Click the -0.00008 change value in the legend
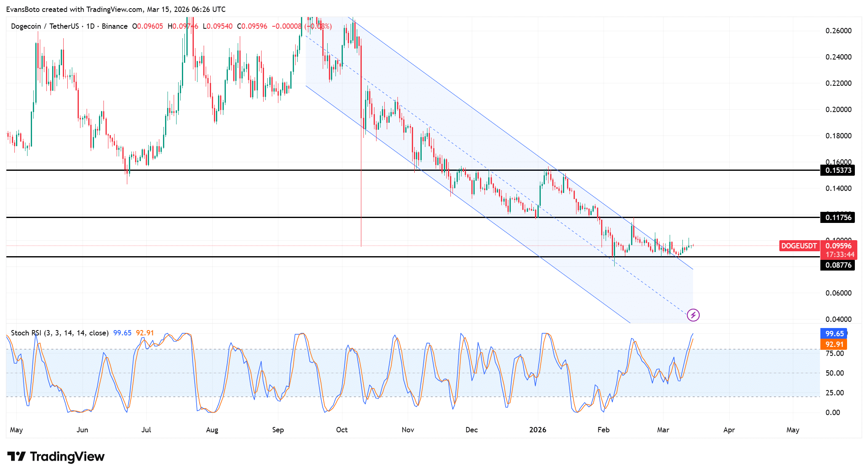 click(286, 26)
